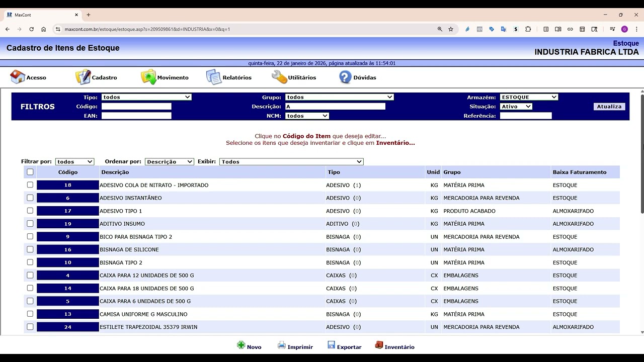This screenshot has width=644, height=362.
Task: Open the Dúvidas question mark icon
Action: point(345,77)
